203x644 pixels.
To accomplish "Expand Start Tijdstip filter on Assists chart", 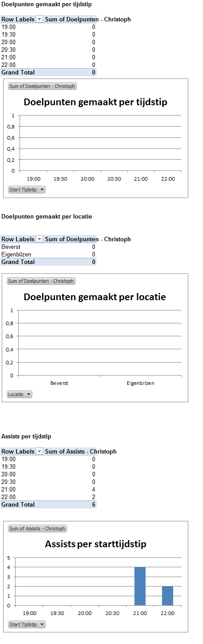I will 27,624.
